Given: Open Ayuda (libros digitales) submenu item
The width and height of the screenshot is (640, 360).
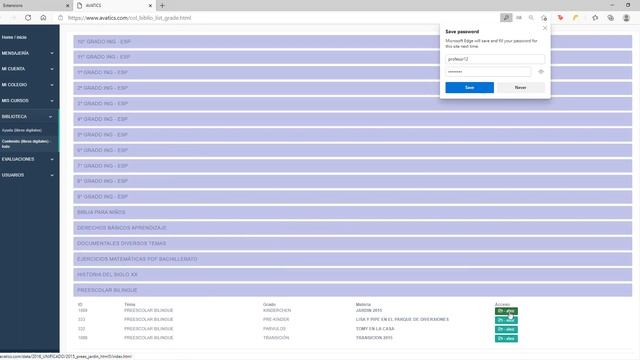Looking at the screenshot, I should (22, 130).
